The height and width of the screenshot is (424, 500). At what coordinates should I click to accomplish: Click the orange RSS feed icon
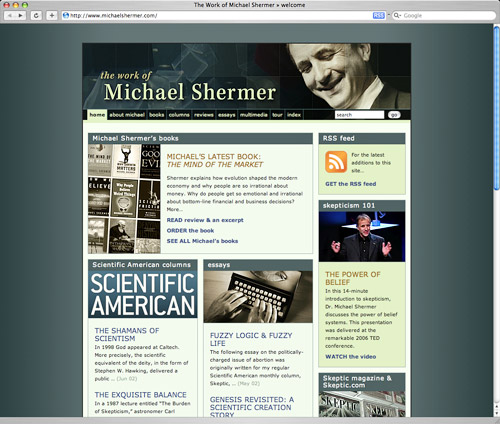point(336,162)
